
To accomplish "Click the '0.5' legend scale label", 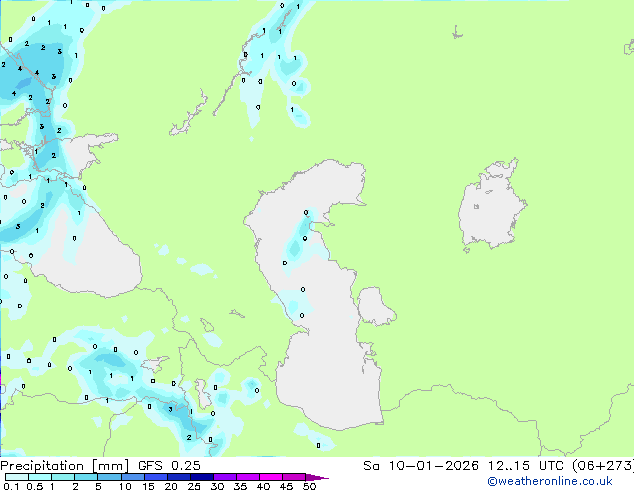I will (x=35, y=486).
